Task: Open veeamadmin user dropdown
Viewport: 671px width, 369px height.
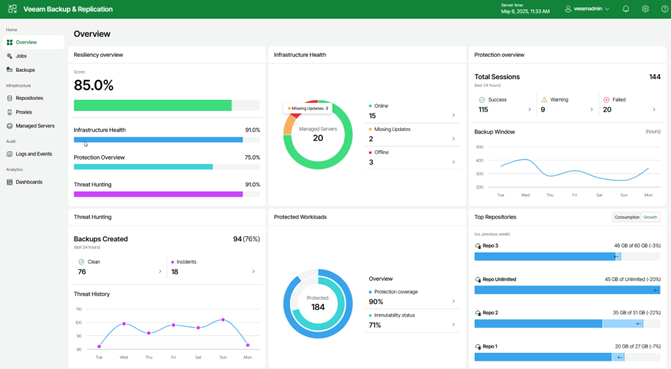Action: point(587,9)
